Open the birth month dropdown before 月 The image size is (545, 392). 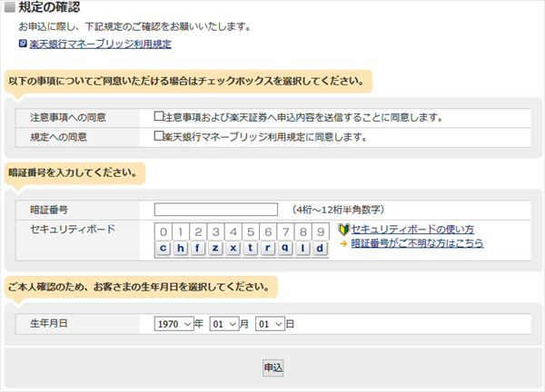224,324
